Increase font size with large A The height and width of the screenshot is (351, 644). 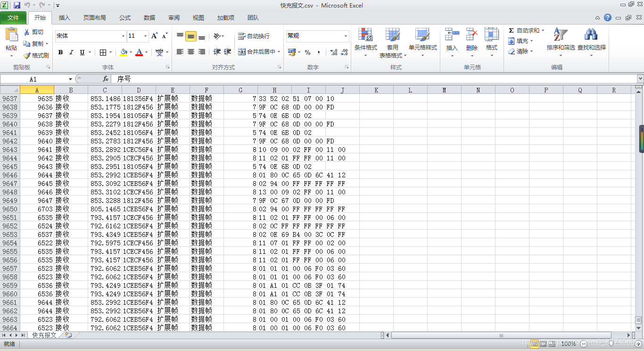[155, 36]
